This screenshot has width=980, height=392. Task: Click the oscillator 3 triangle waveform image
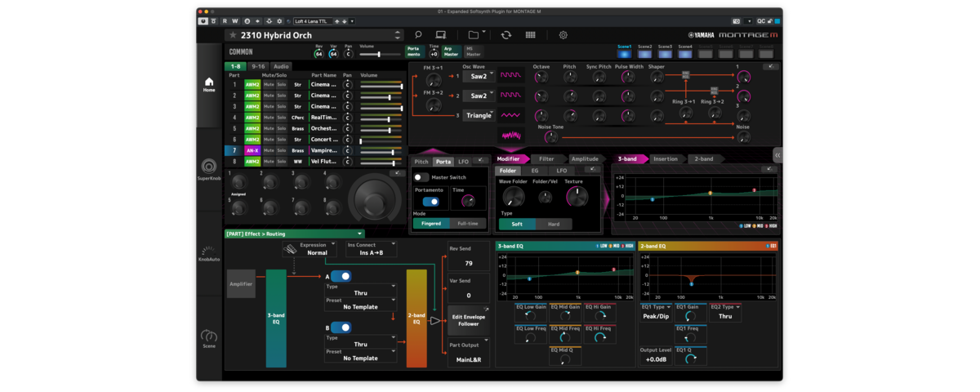[511, 115]
